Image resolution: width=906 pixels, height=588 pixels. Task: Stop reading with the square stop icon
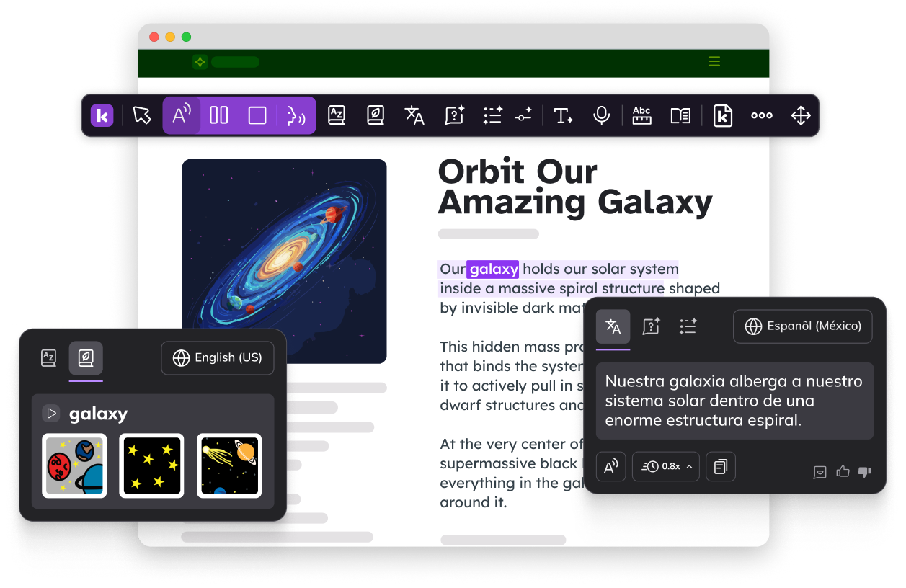point(257,115)
